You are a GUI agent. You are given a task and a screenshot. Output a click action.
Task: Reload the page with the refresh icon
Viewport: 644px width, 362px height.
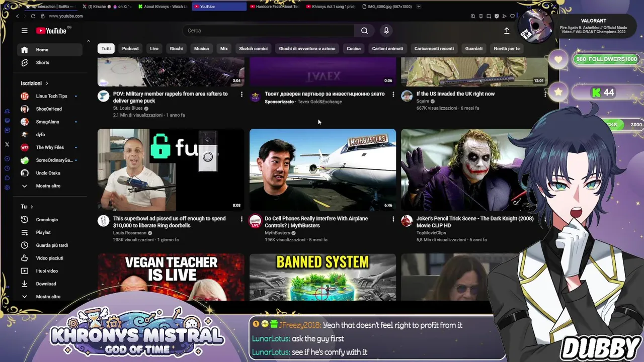(x=33, y=16)
